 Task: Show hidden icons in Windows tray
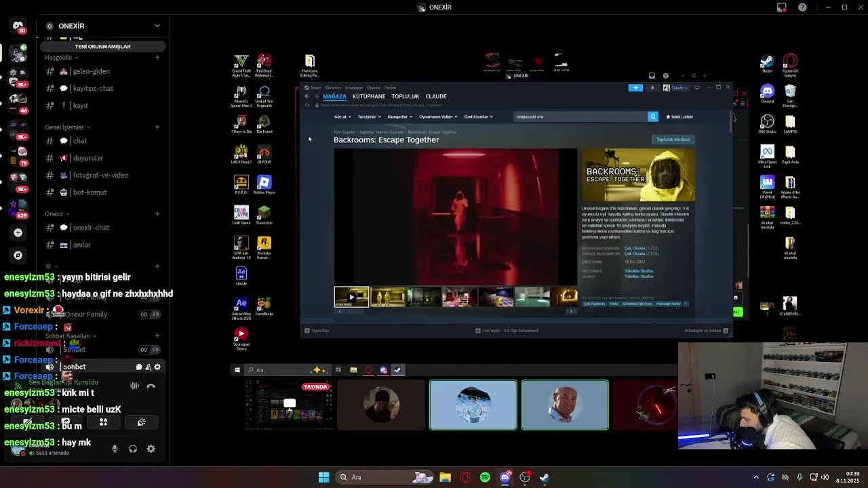coord(756,477)
